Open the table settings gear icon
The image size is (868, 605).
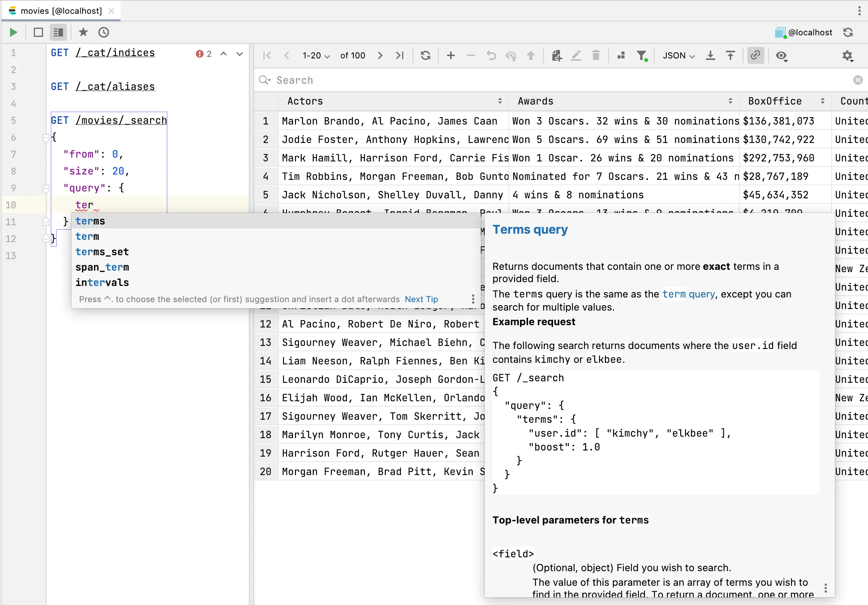[847, 56]
